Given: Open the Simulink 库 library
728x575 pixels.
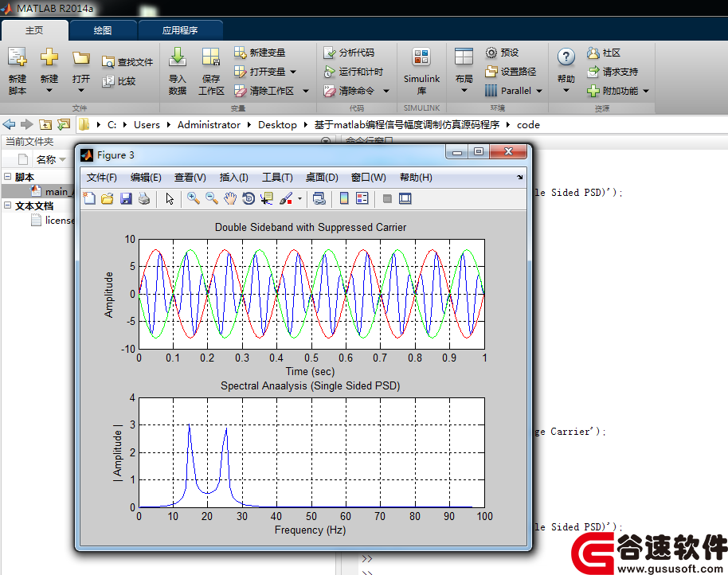Looking at the screenshot, I should point(421,71).
